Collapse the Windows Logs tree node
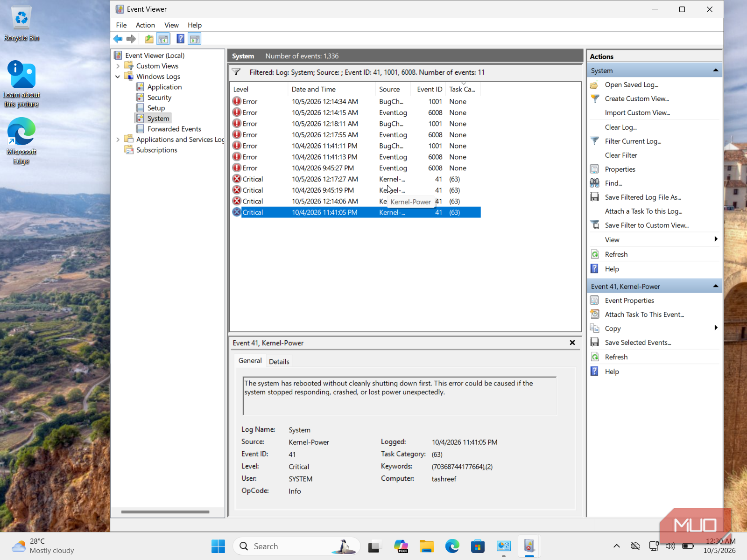 pos(118,77)
